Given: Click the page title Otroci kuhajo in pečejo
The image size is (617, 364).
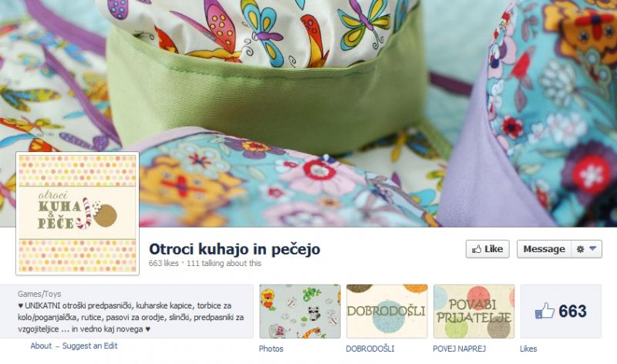Looking at the screenshot, I should [x=234, y=249].
